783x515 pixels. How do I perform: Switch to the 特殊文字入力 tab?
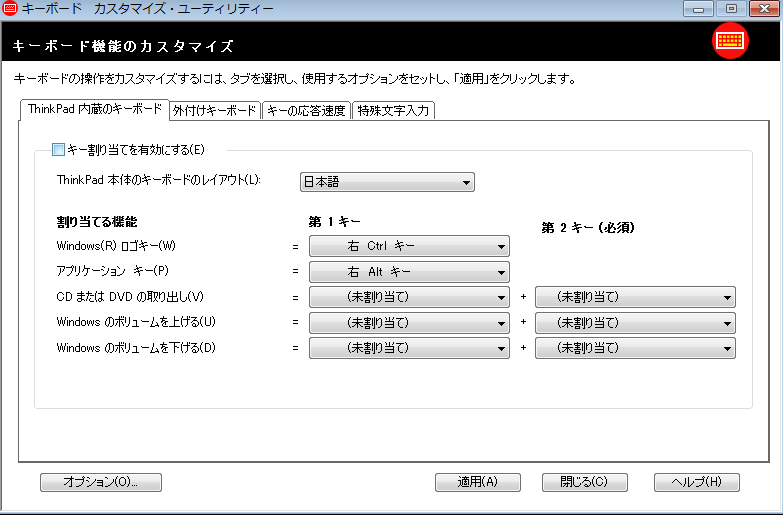393,110
